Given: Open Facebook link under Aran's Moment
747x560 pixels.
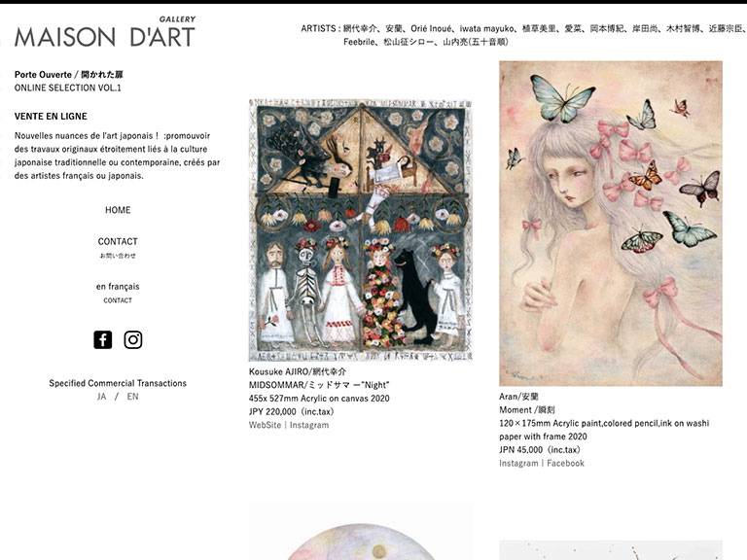Looking at the screenshot, I should coord(565,464).
